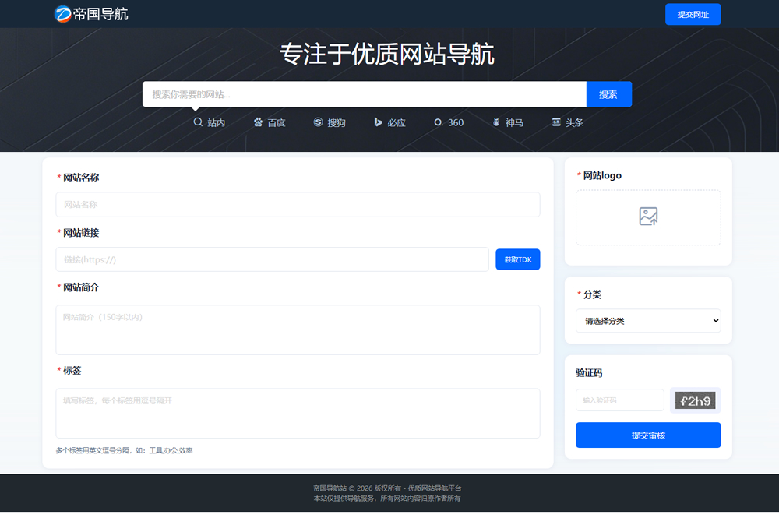Click the 网站logo label
This screenshot has width=779, height=532.
coord(602,175)
